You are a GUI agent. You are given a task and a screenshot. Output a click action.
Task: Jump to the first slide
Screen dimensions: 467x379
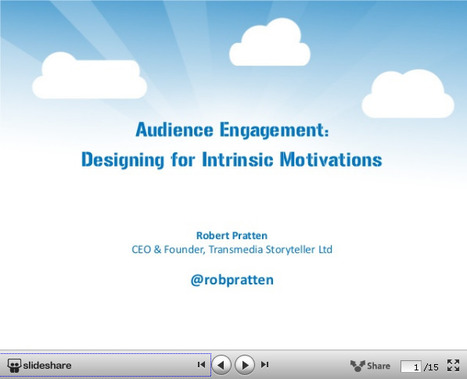click(201, 365)
